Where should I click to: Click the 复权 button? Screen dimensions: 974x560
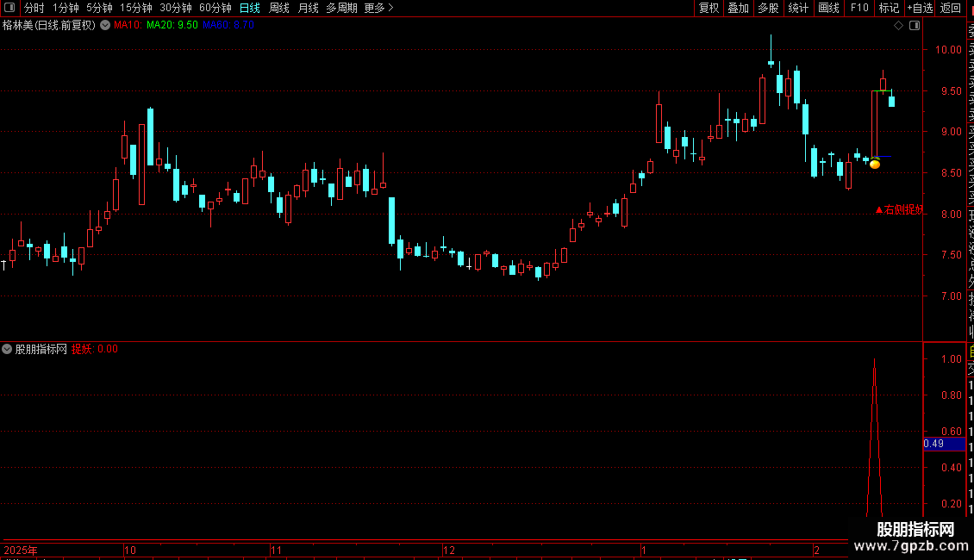click(x=709, y=8)
